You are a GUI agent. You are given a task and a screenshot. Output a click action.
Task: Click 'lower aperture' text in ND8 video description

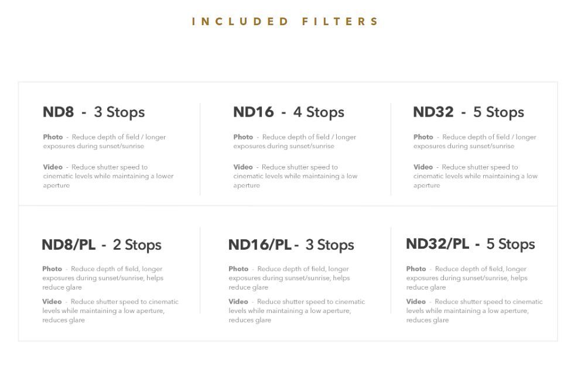pos(108,181)
